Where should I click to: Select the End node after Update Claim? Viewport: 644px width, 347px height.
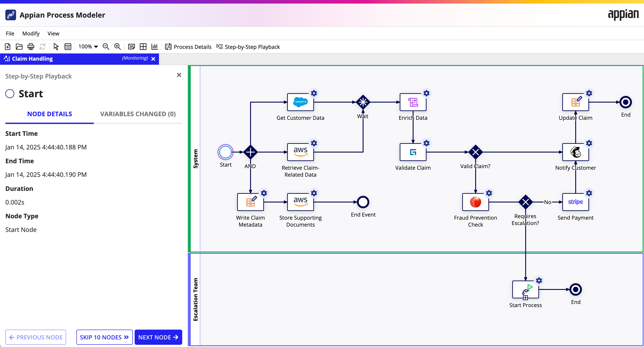click(x=625, y=102)
